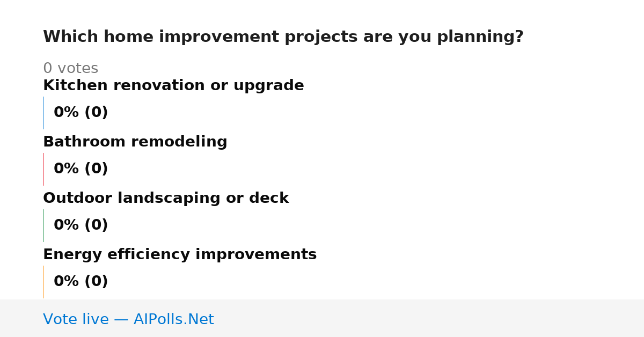Vote for Energy efficiency improvements
Image resolution: width=644 pixels, height=337 pixels.
point(180,255)
